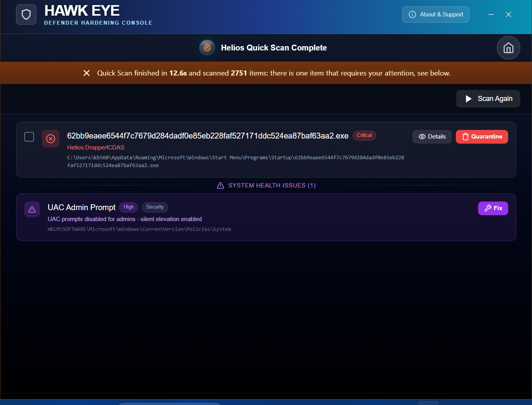Go to the home screen icon
Image resolution: width=532 pixels, height=405 pixels.
pyautogui.click(x=508, y=48)
